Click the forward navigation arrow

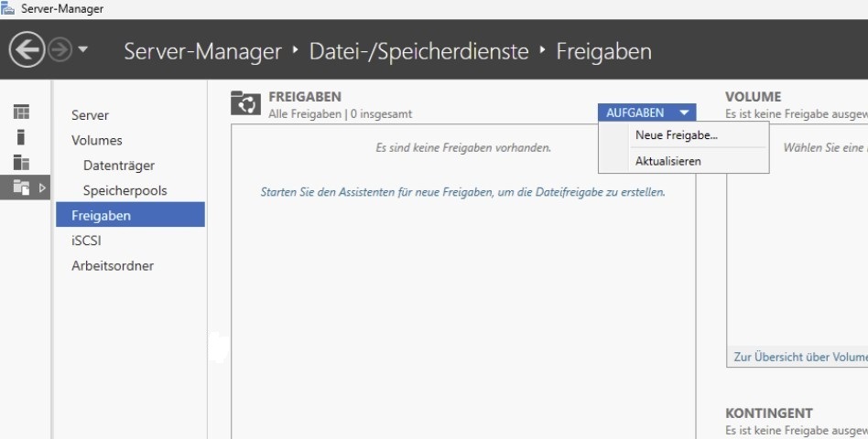coord(59,50)
